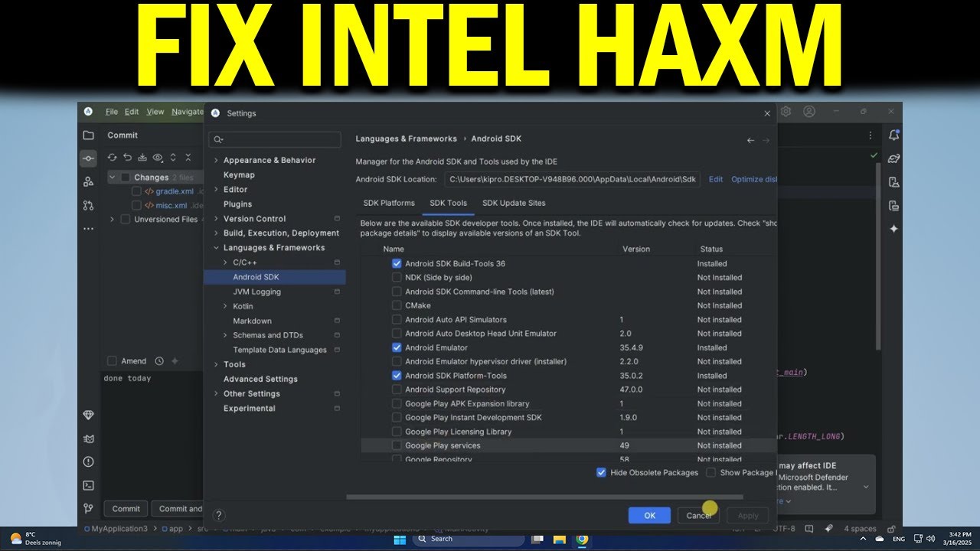980x551 pixels.
Task: Expand Appearance & Behavior settings node
Action: click(216, 161)
